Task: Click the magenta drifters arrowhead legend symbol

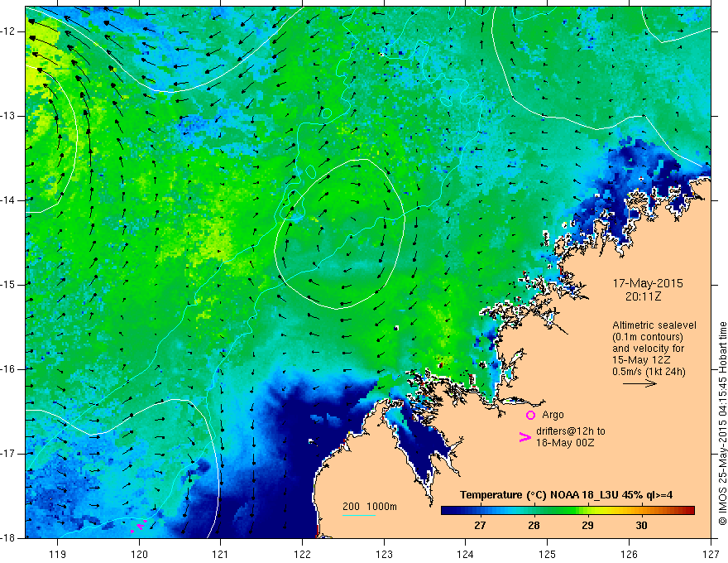Action: tap(524, 436)
